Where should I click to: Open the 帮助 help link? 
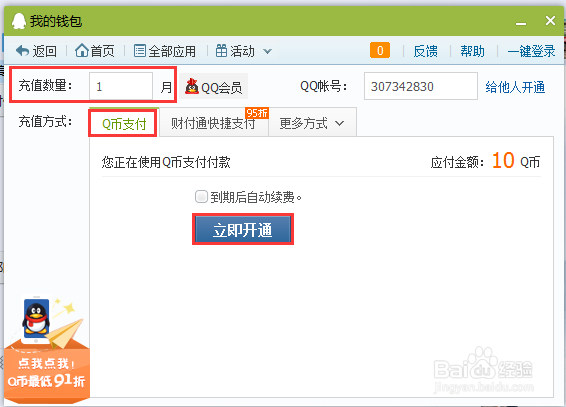point(473,51)
